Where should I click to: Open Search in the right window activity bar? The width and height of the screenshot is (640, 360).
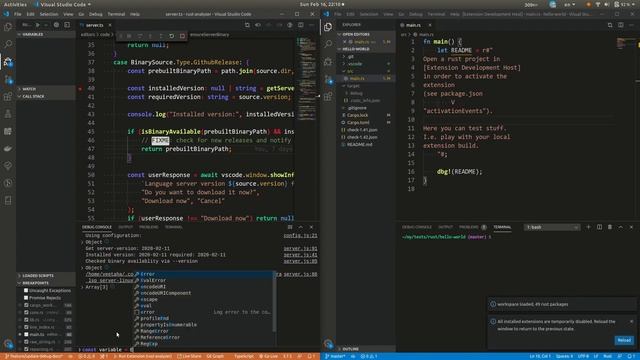328,44
